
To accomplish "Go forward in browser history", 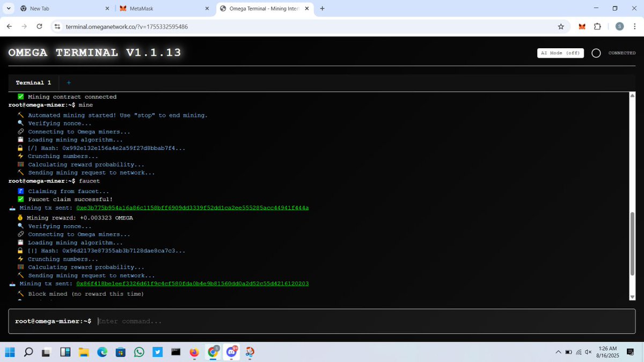I will (x=24, y=26).
